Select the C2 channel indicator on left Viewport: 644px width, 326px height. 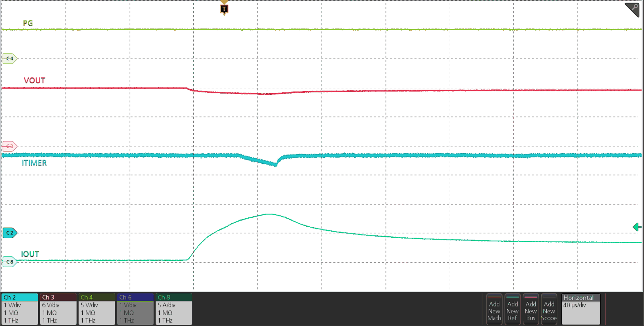9,232
